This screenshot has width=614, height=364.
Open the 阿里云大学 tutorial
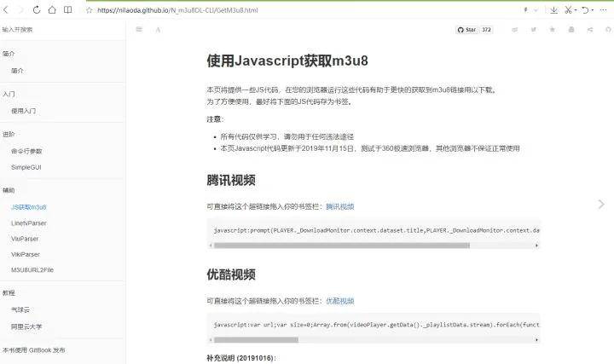(26, 326)
